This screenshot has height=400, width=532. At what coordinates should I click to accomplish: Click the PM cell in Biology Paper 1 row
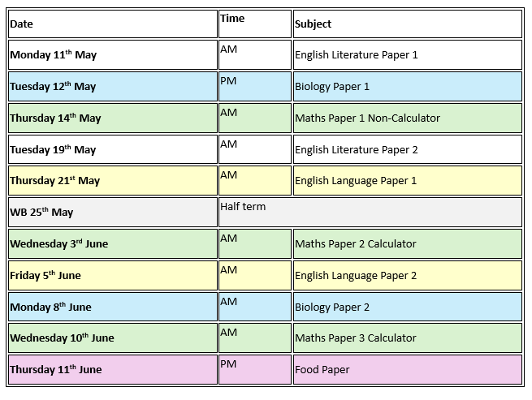click(x=254, y=86)
